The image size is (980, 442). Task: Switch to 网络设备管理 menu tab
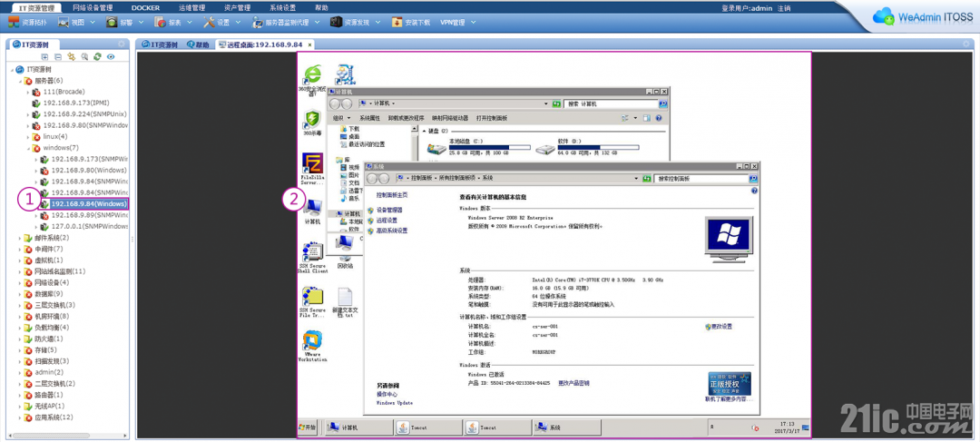(x=93, y=8)
